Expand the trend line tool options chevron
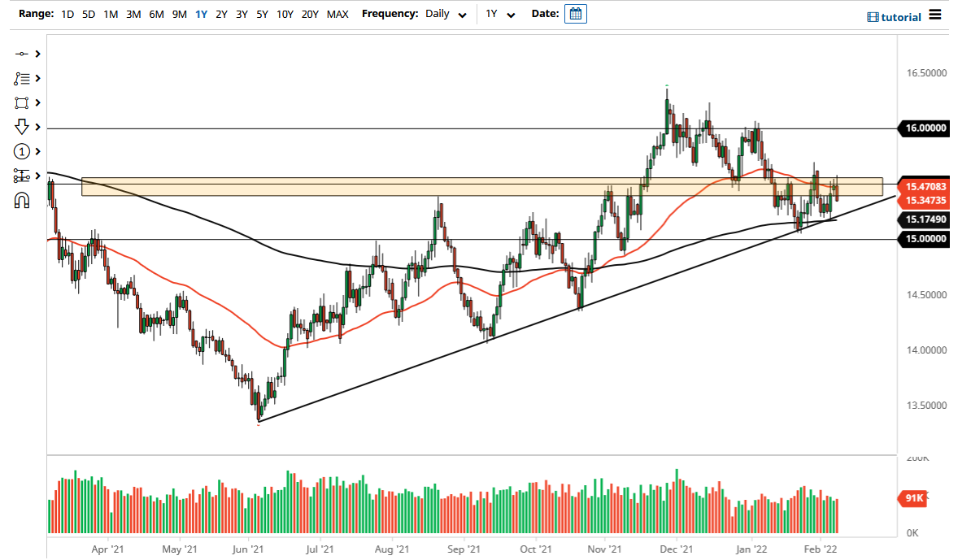 37,54
